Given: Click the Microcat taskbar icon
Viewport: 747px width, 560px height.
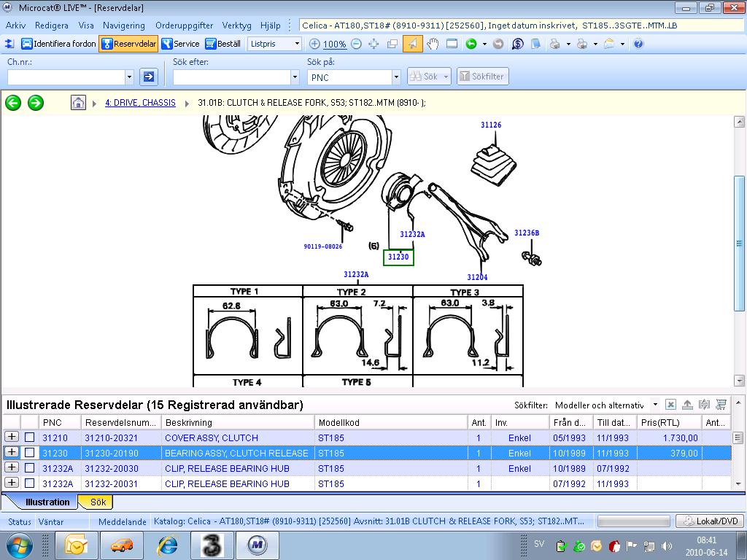Looking at the screenshot, I should click(x=258, y=545).
